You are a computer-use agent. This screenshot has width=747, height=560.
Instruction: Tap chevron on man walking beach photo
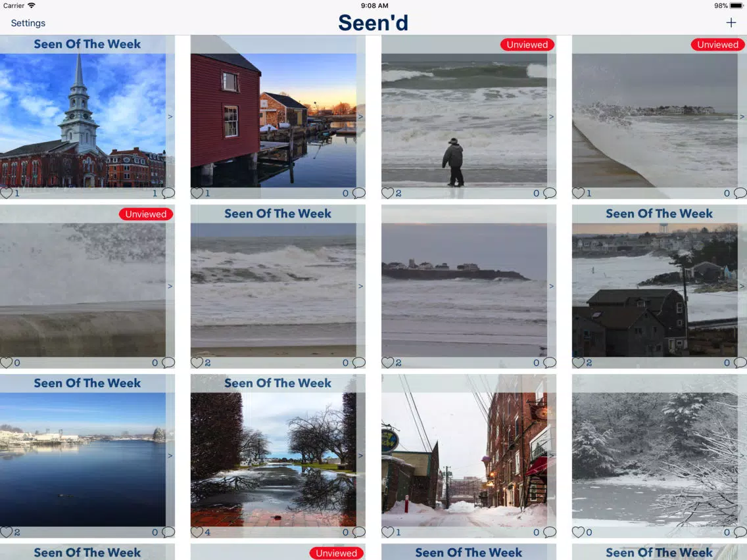click(x=551, y=117)
